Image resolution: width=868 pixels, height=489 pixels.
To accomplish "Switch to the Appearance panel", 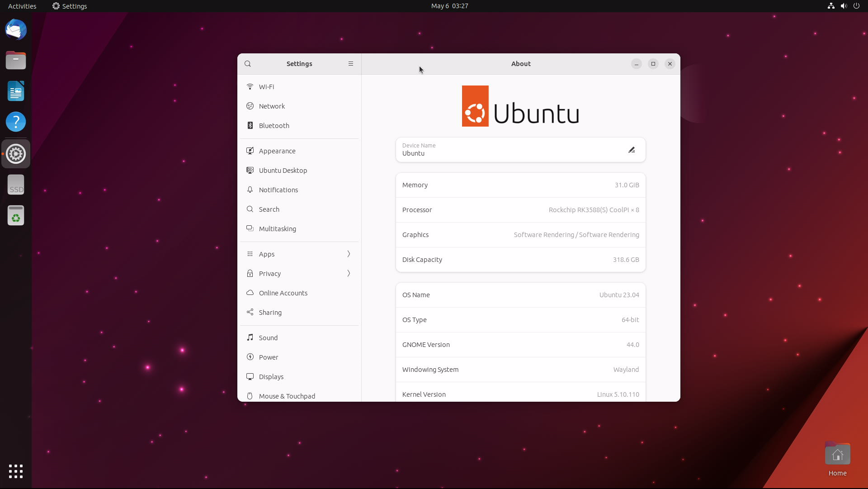I will point(299,151).
